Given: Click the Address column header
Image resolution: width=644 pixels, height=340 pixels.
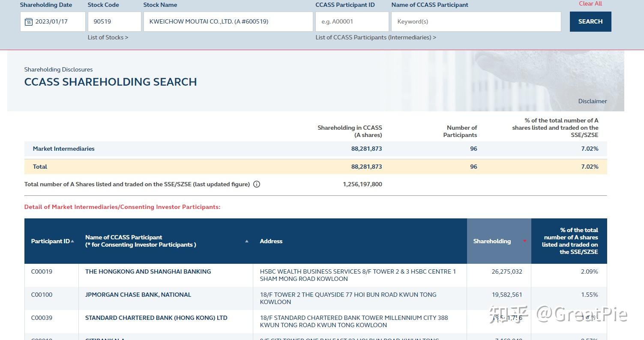Looking at the screenshot, I should tap(271, 241).
